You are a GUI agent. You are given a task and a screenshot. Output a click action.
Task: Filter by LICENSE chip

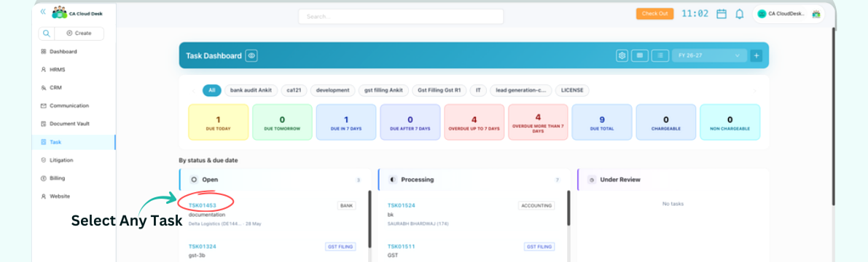(572, 90)
